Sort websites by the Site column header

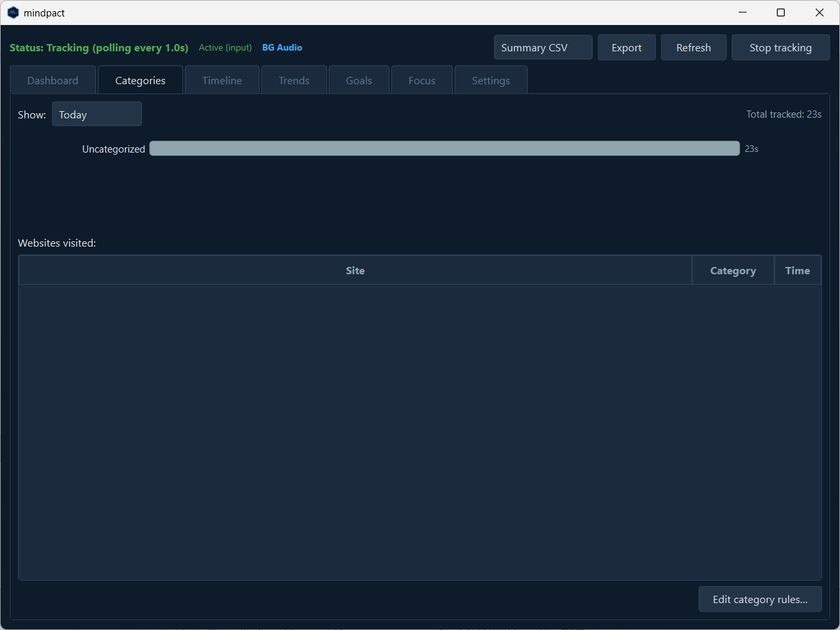coord(355,270)
